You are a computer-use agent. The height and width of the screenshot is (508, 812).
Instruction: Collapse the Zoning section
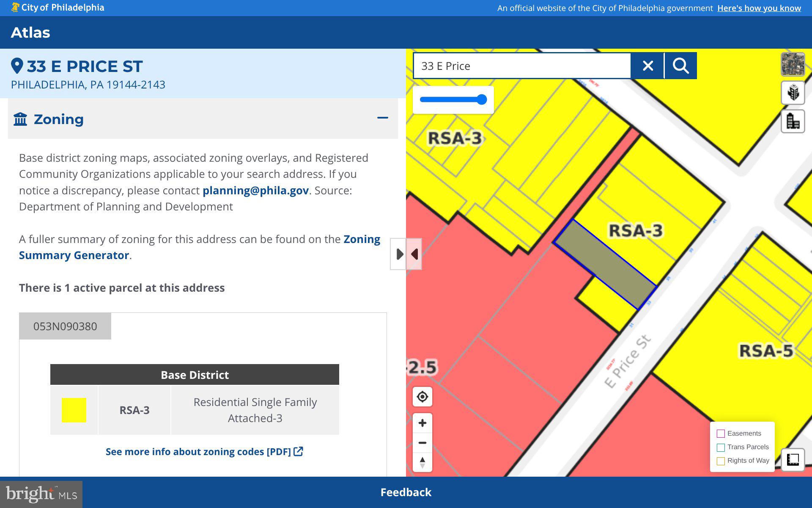coord(382,118)
